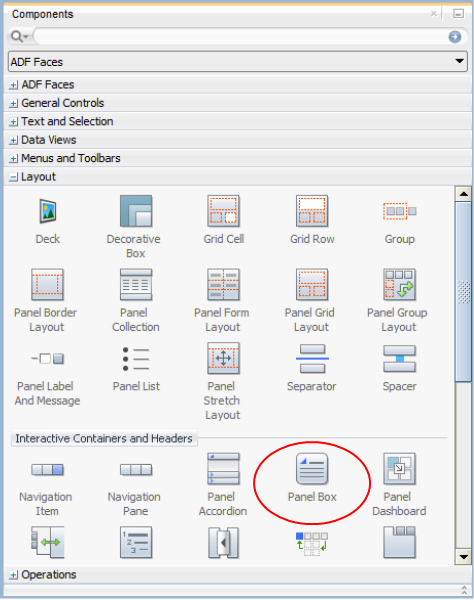This screenshot has width=474, height=600.
Task: Choose Panel Grid Layout component
Action: tap(311, 301)
